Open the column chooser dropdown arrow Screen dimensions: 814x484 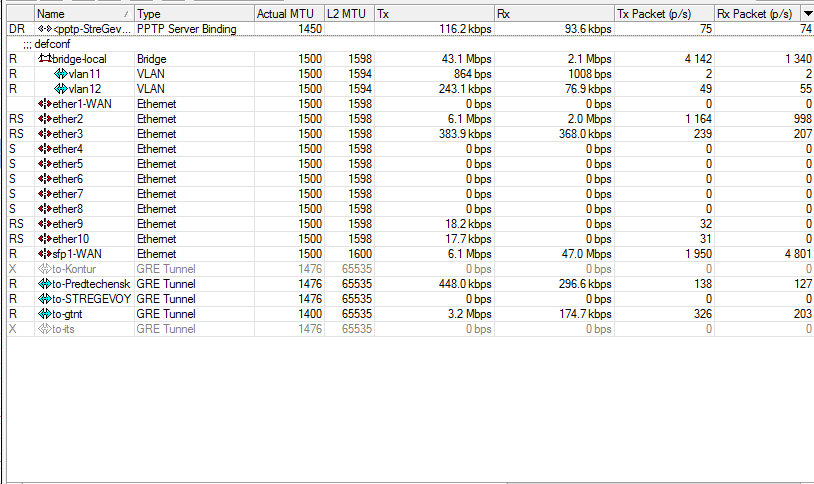coord(808,14)
